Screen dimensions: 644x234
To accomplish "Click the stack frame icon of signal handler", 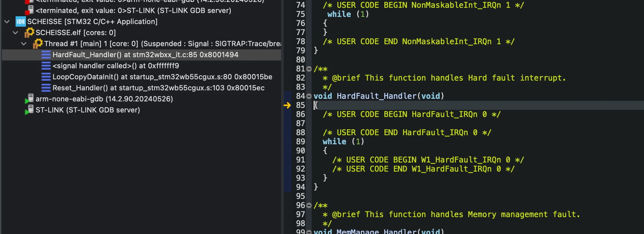I will [46, 66].
